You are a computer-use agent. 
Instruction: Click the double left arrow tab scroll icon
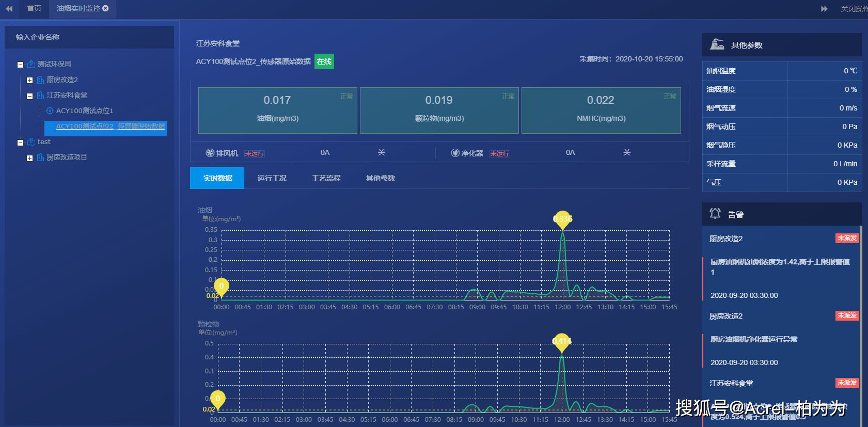9,9
